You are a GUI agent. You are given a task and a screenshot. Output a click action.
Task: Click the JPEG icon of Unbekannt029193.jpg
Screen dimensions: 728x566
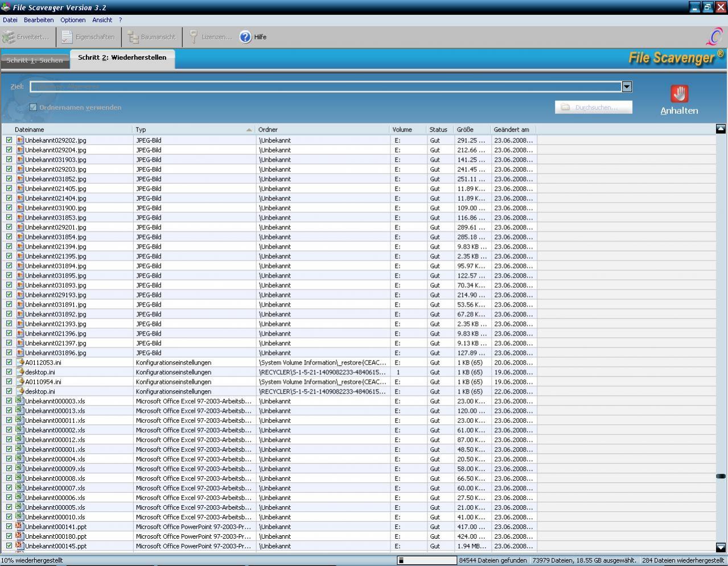(20, 295)
